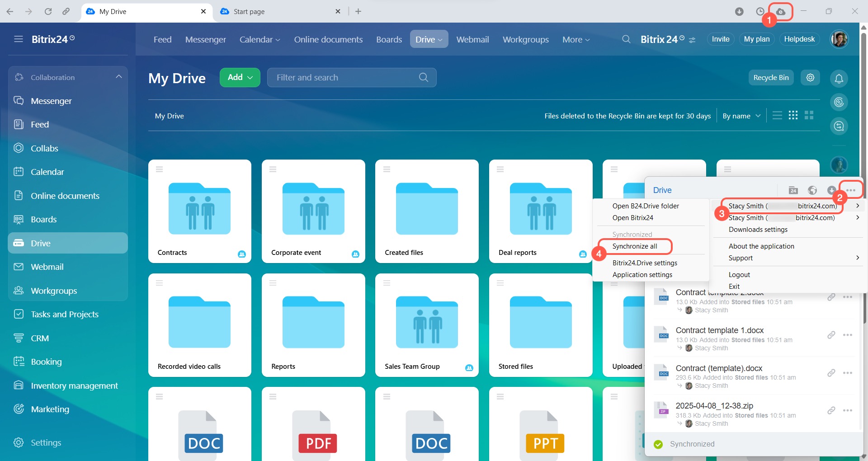Switch to the Start page tab
Screen dimensions: 868x461
click(280, 11)
